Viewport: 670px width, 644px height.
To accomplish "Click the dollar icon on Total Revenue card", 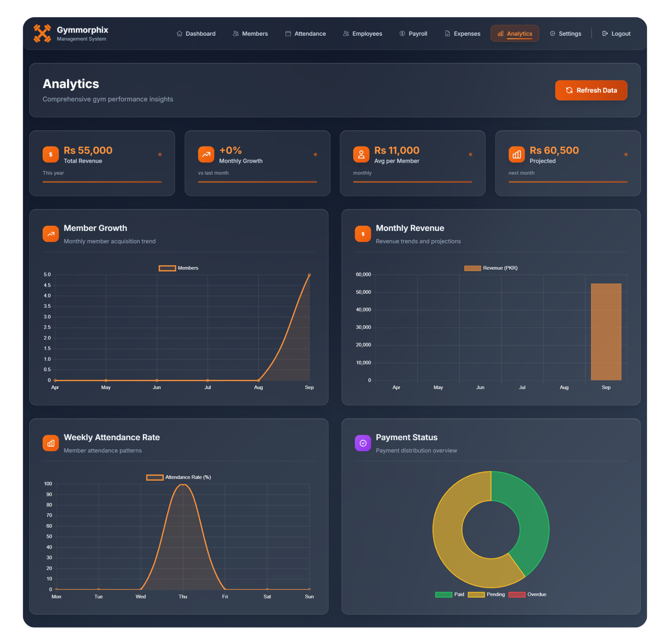I will 50,154.
